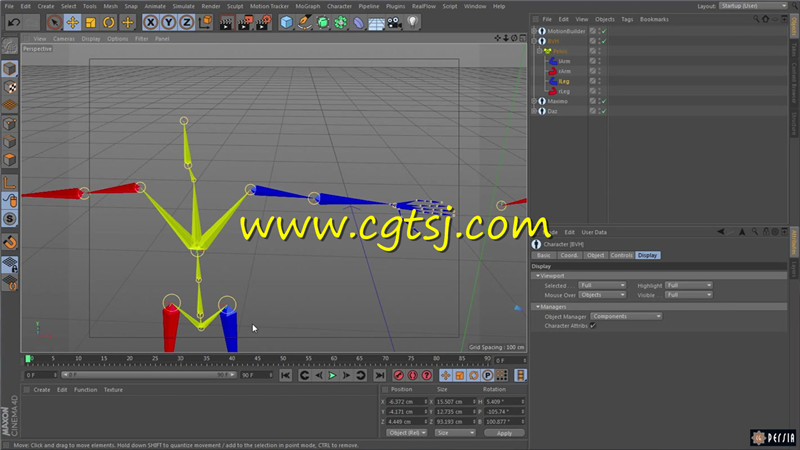Add a Camera object
The image size is (800, 450).
pyautogui.click(x=394, y=22)
